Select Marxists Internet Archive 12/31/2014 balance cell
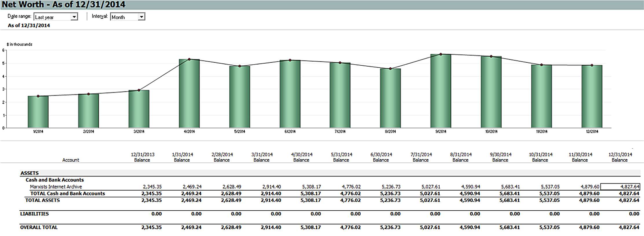Viewport: 644px width, 236px height. click(620, 187)
